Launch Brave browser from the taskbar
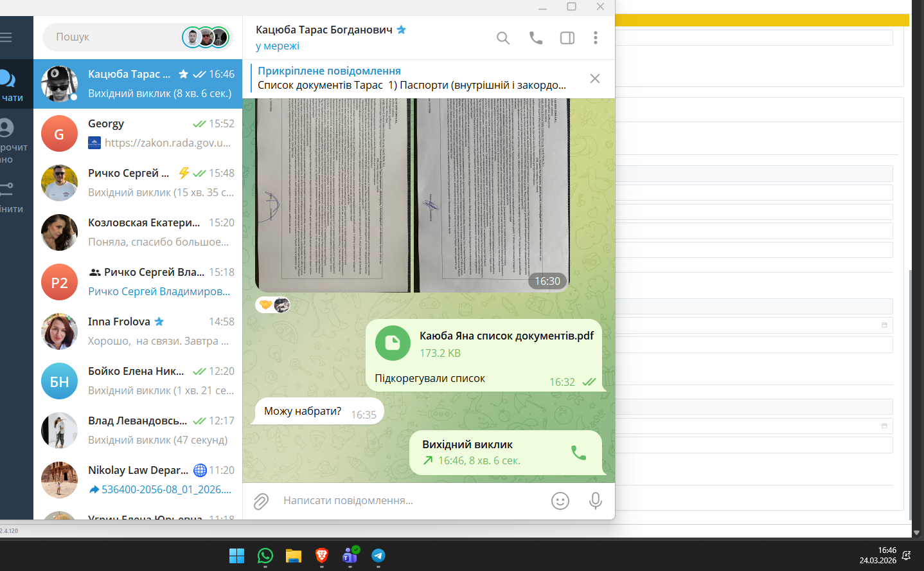The width and height of the screenshot is (924, 571). coord(322,556)
